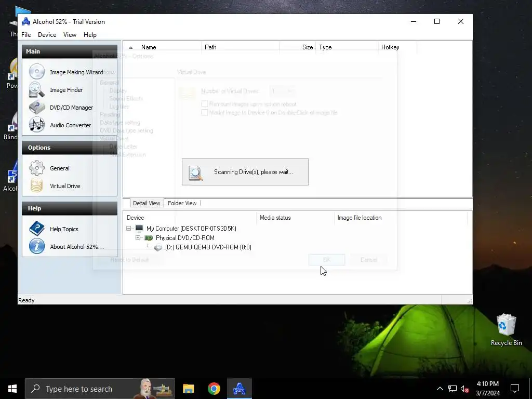The height and width of the screenshot is (399, 532).
Task: Click the Image Finder label
Action: [66, 89]
